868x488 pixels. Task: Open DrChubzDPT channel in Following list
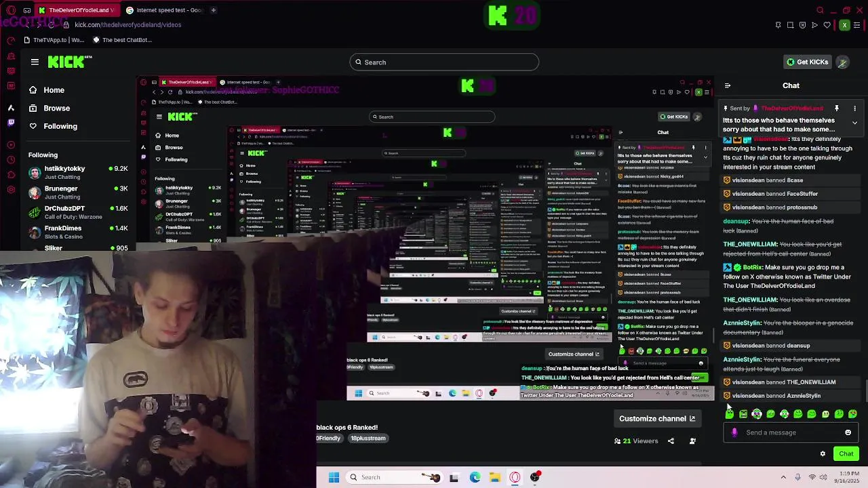coord(78,212)
